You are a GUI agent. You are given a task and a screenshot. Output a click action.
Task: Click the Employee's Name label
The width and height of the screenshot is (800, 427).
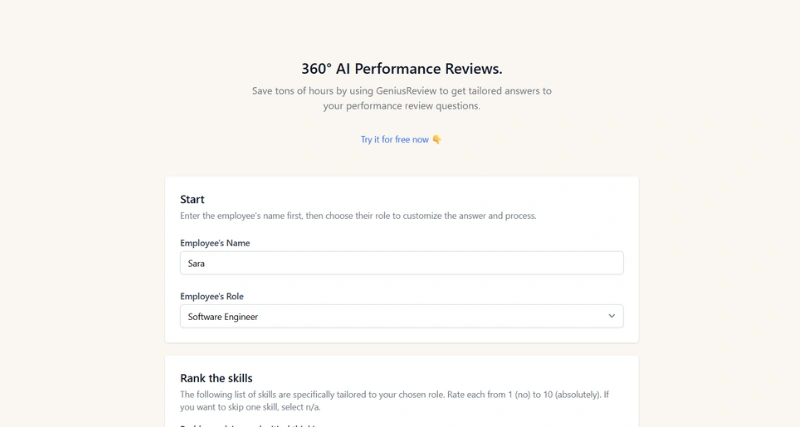pos(215,243)
